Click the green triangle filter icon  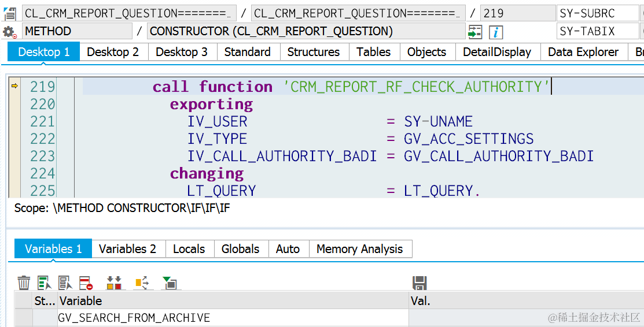170,283
